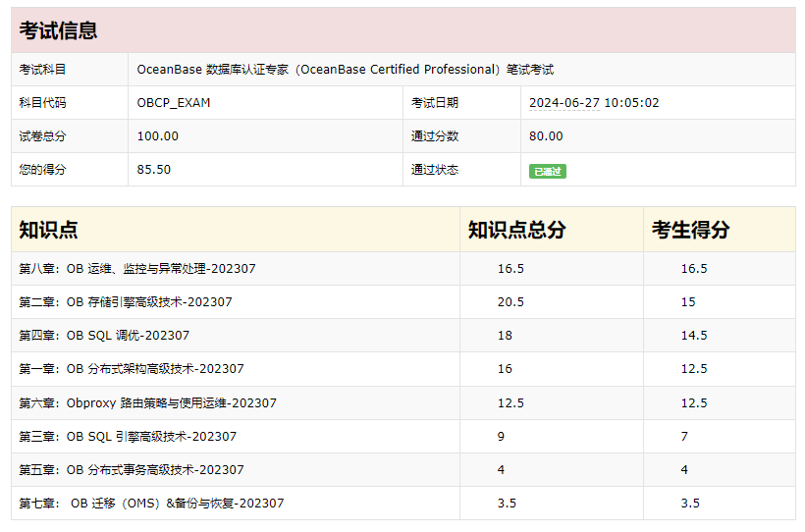Select row 第五章: OB 分布式事务高级技术
The image size is (805, 532).
pyautogui.click(x=403, y=470)
